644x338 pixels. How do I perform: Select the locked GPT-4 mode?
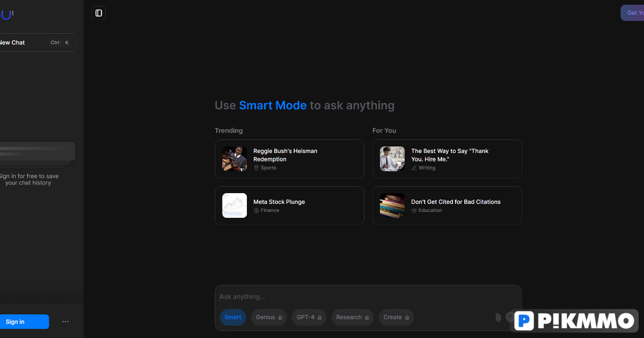[x=309, y=317]
